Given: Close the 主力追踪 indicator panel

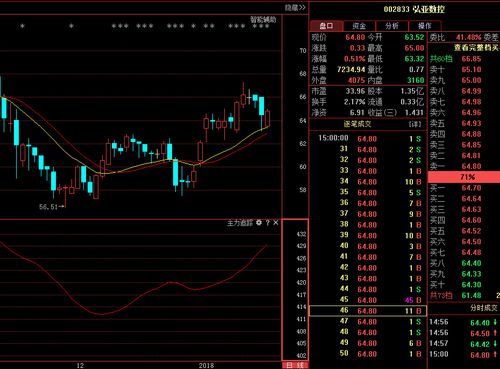Looking at the screenshot, I should [x=276, y=223].
